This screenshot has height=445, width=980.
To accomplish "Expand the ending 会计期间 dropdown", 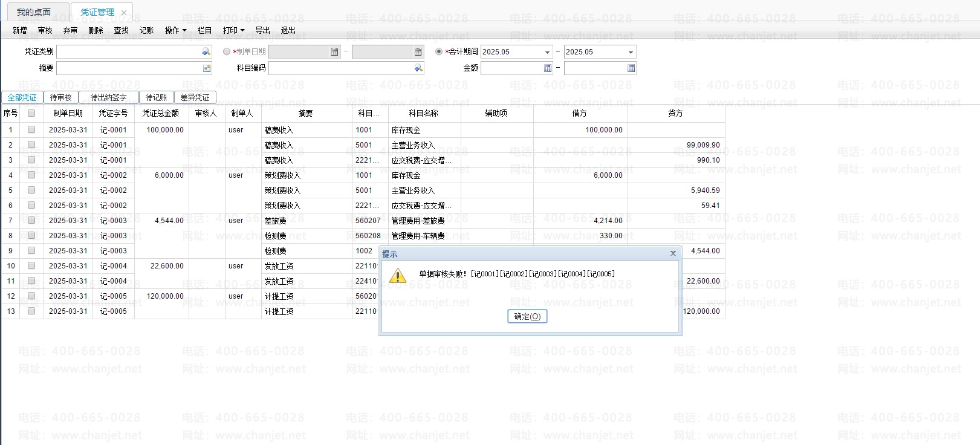I will coord(631,52).
